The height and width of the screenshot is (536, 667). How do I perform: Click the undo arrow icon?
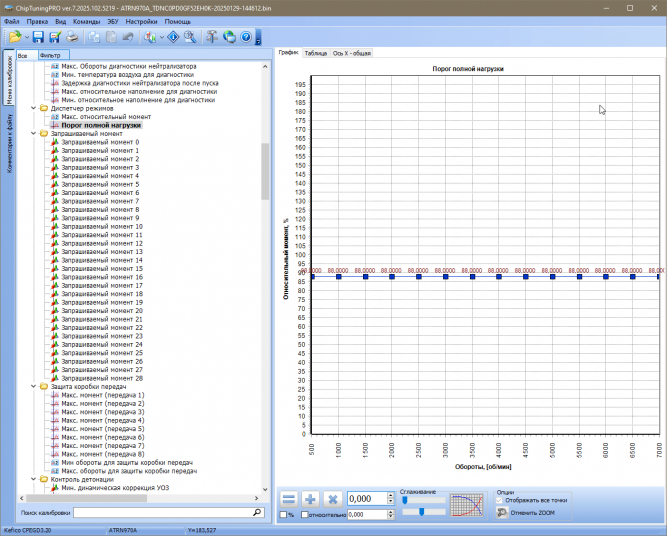128,37
